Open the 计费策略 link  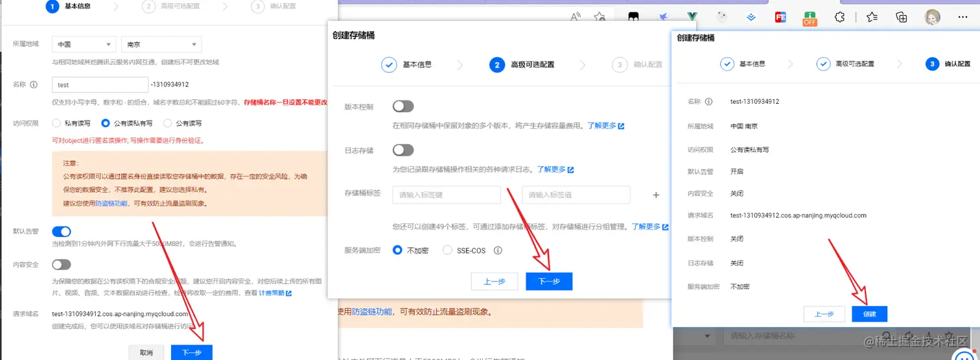pyautogui.click(x=275, y=293)
